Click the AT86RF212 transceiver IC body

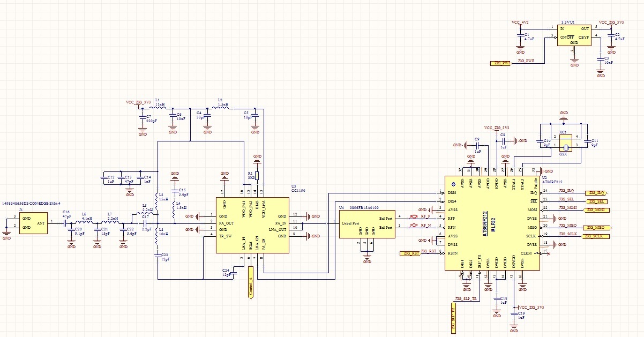[492, 223]
